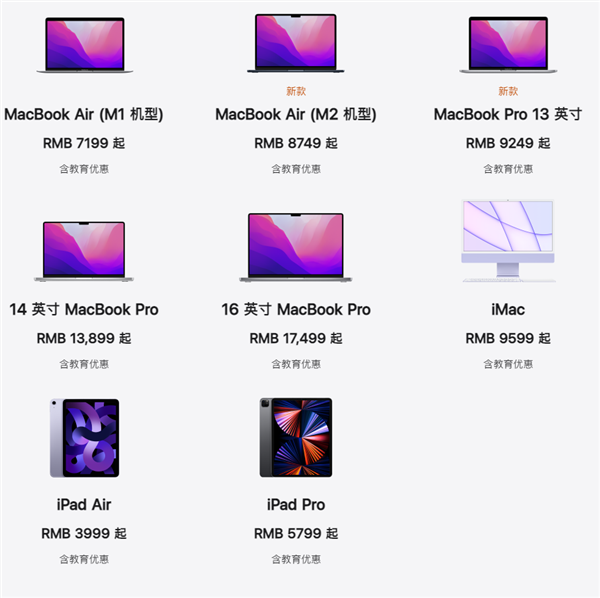Click the iPad Pro tablet image
The width and height of the screenshot is (600, 598).
click(296, 437)
